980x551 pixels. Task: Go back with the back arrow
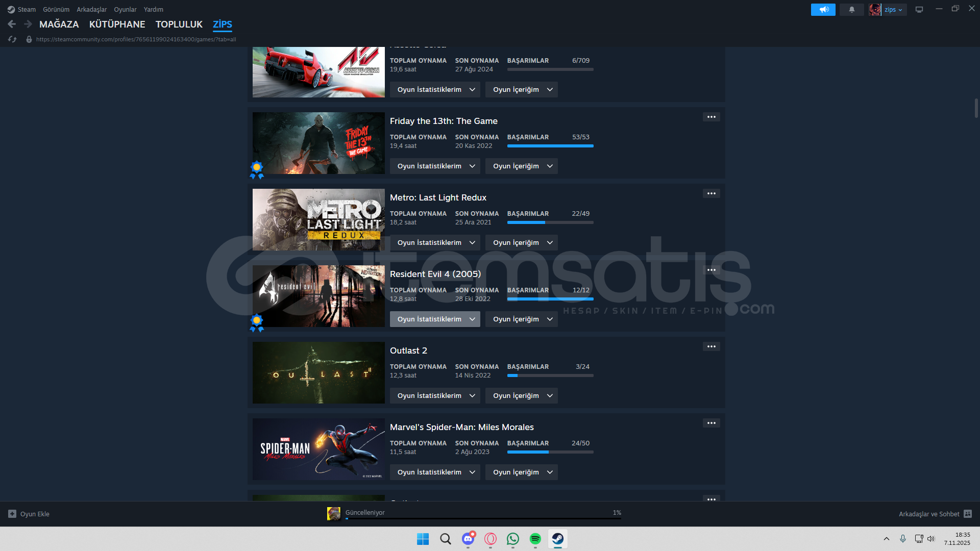[12, 24]
